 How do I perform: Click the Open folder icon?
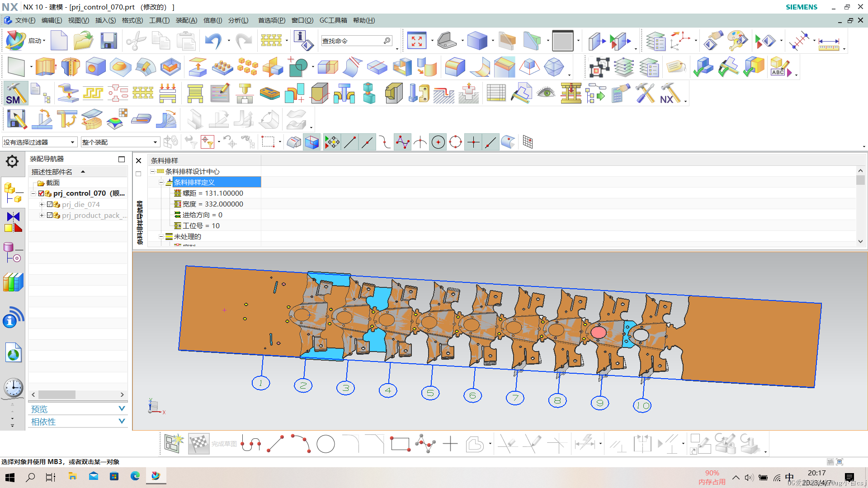(83, 41)
